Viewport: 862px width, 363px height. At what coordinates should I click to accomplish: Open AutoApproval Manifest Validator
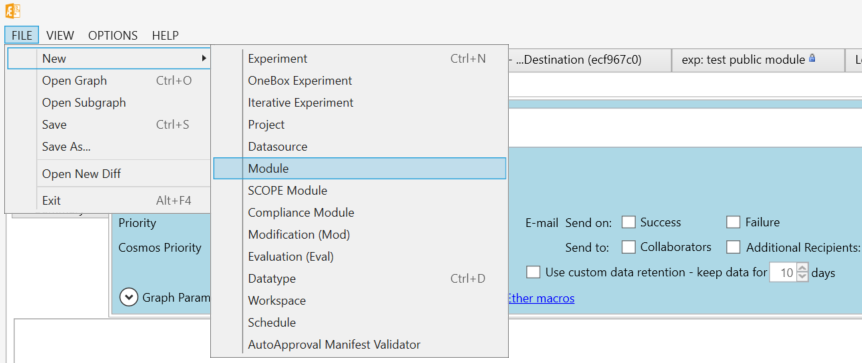point(360,345)
